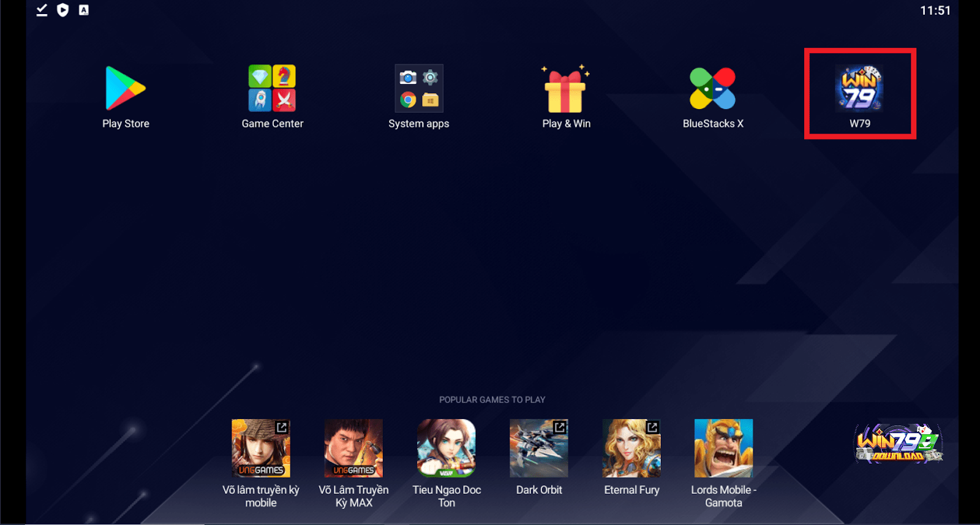Image resolution: width=980 pixels, height=525 pixels.
Task: Open Lords Mobile - Gamota game
Action: (x=723, y=448)
